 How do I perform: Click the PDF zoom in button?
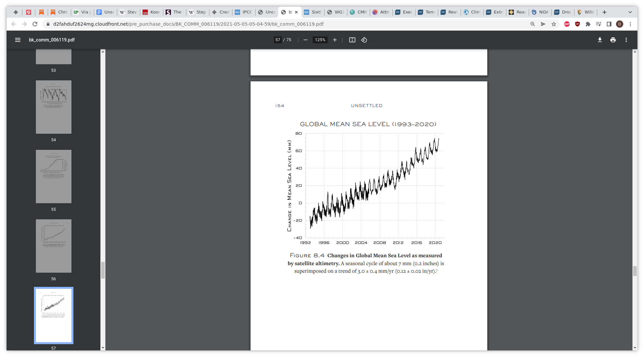(335, 40)
